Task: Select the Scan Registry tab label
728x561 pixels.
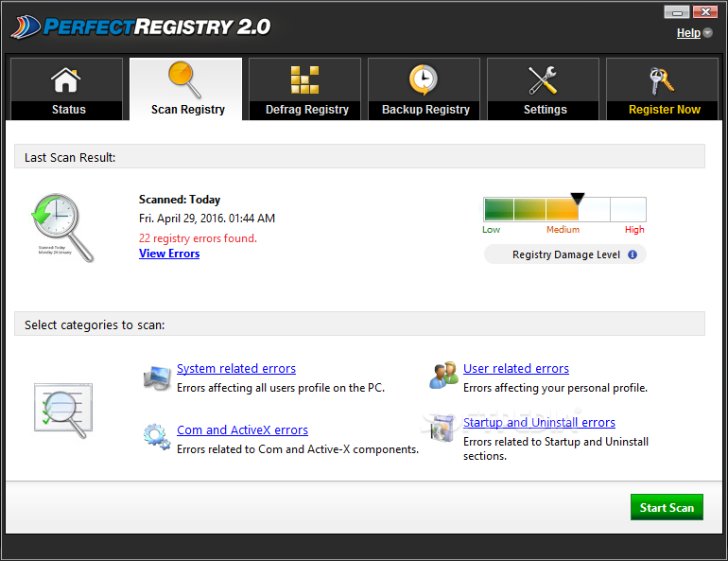Action: (187, 110)
